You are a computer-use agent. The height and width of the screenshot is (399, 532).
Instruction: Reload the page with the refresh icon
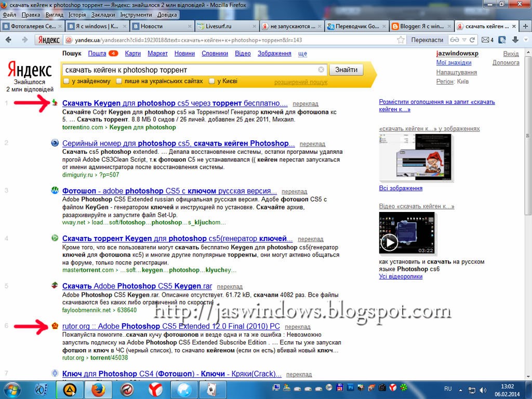click(x=472, y=40)
